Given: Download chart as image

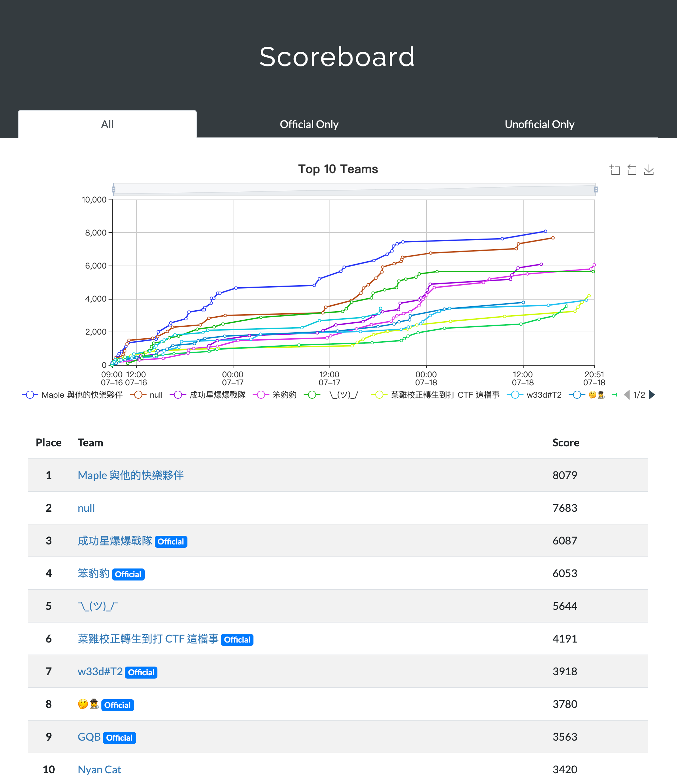Looking at the screenshot, I should [x=649, y=170].
